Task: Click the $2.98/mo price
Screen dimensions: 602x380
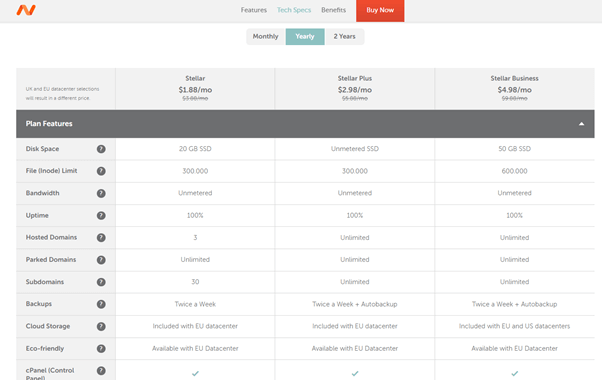Action: point(355,90)
